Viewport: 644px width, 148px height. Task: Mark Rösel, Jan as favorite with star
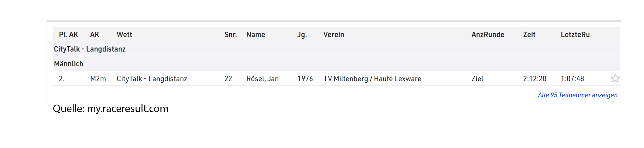615,78
